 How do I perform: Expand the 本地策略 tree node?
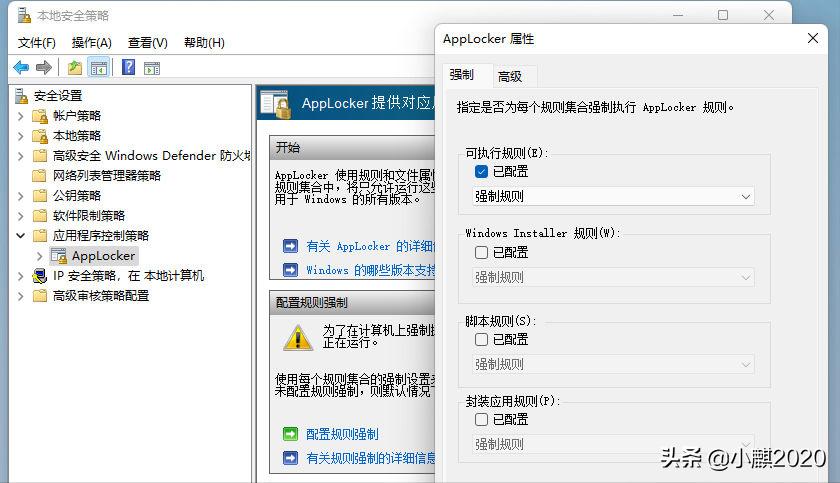pyautogui.click(x=20, y=136)
